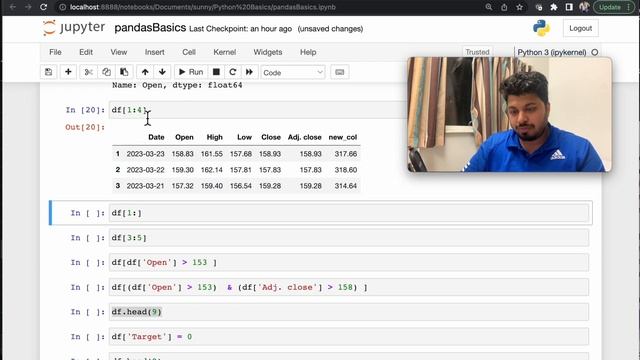Open browser extensions puzzle icon

click(554, 7)
